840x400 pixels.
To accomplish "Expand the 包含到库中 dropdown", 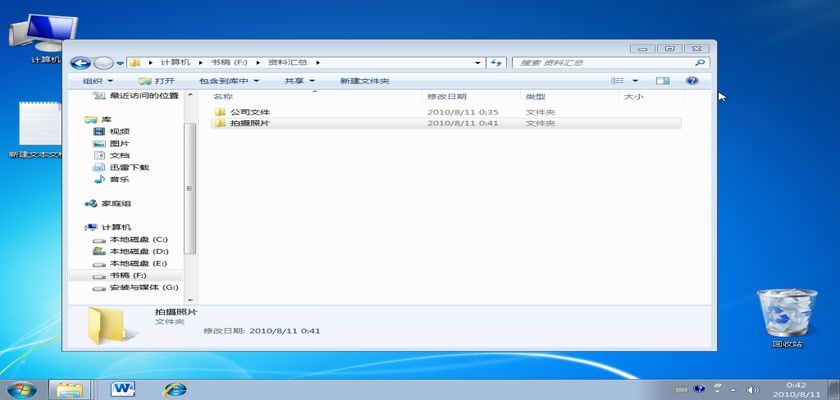I will pyautogui.click(x=228, y=81).
